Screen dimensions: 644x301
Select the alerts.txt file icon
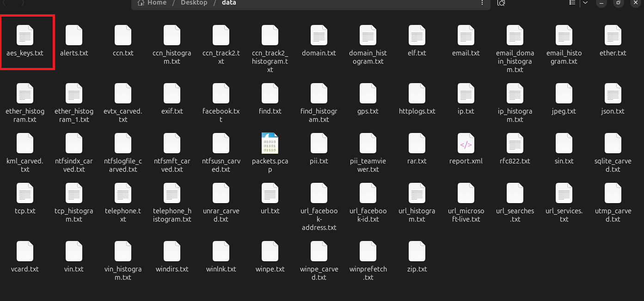click(x=74, y=35)
